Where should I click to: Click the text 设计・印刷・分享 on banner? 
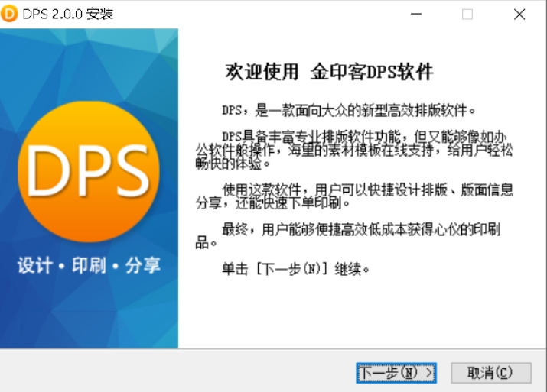click(89, 265)
